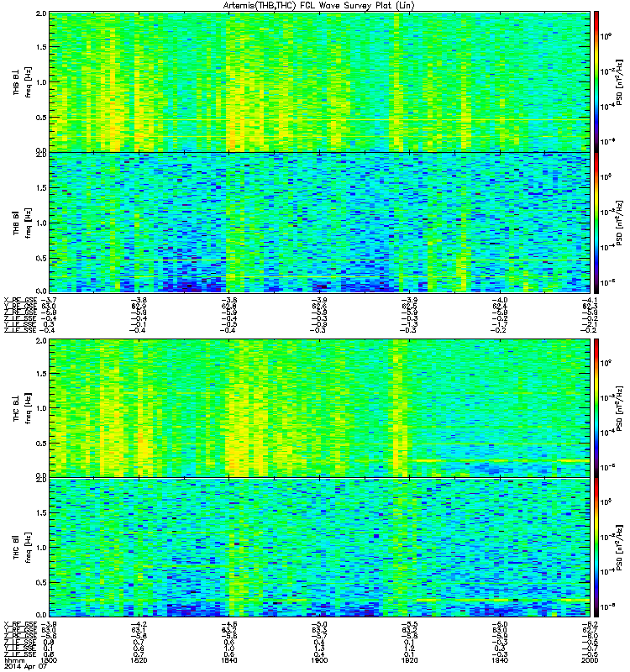Click the '1800' time tick label
The image size is (630, 672).
pos(48,660)
